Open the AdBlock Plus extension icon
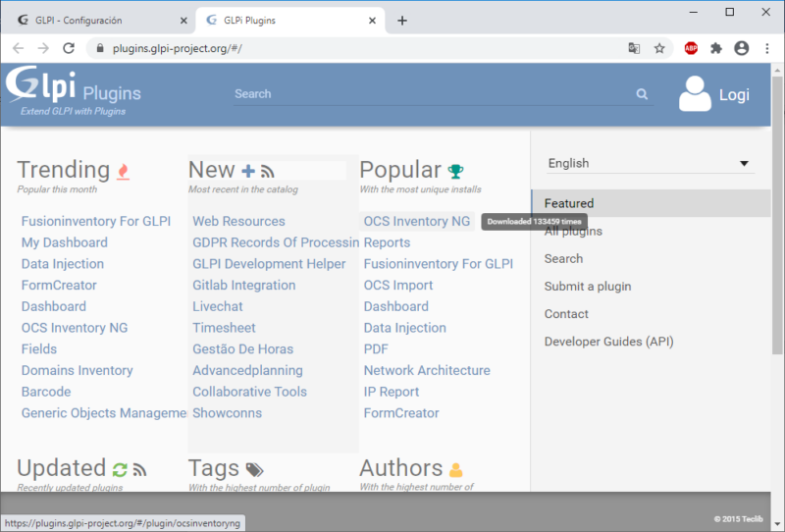 691,48
